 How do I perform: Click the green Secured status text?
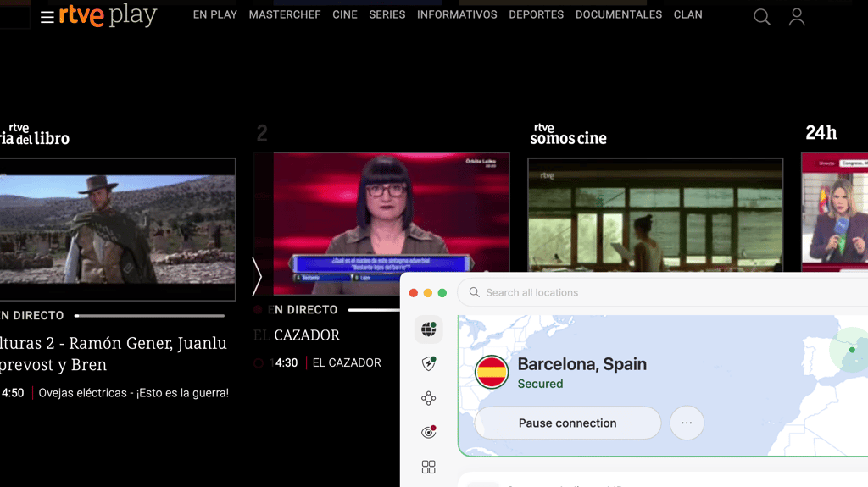540,384
